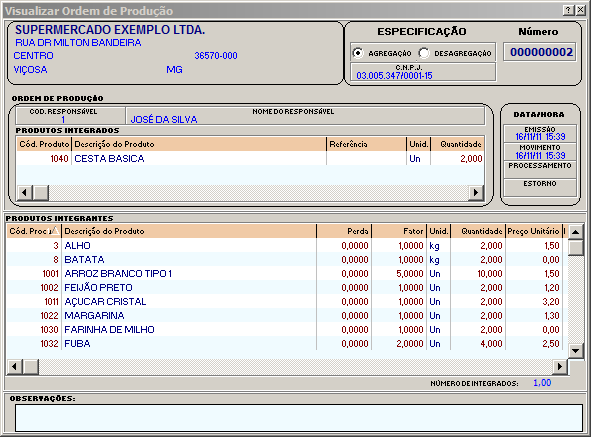This screenshot has width=591, height=437.
Task: Click sort indicator on Cód. Prod integrantes header
Action: pos(55,230)
